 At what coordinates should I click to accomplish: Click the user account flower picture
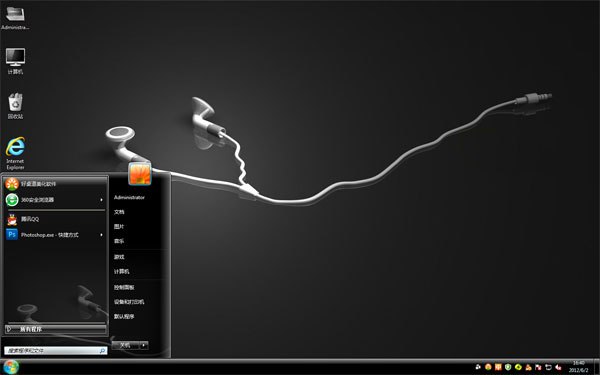[140, 173]
